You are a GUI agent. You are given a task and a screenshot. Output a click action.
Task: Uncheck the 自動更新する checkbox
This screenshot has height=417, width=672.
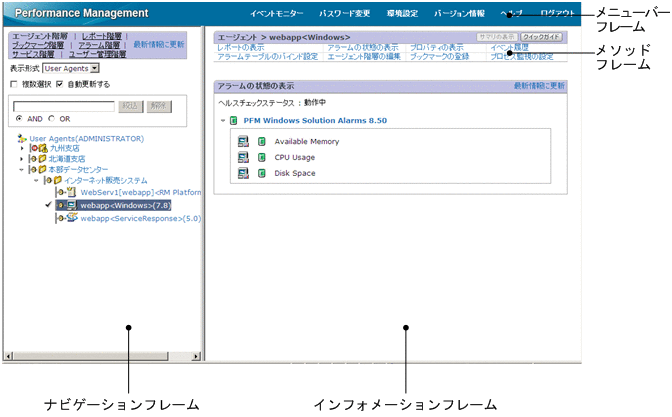(x=60, y=84)
